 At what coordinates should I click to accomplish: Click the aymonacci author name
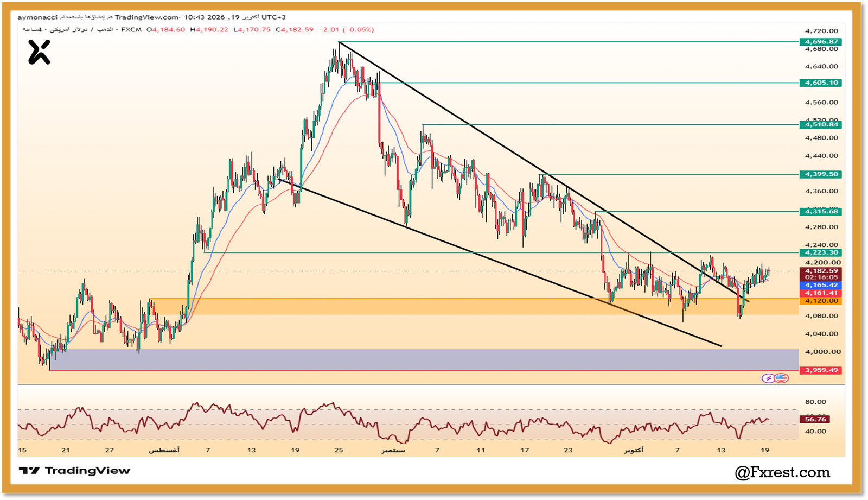(x=37, y=17)
